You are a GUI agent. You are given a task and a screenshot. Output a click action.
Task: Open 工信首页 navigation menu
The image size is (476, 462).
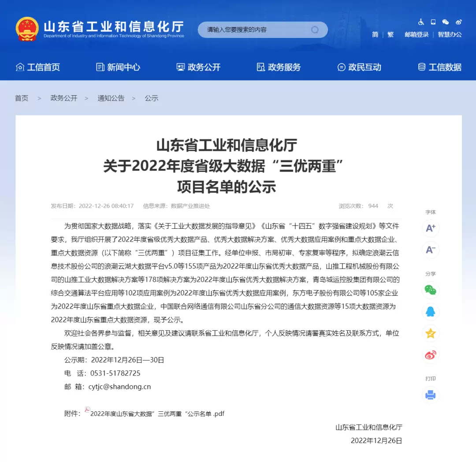click(37, 67)
